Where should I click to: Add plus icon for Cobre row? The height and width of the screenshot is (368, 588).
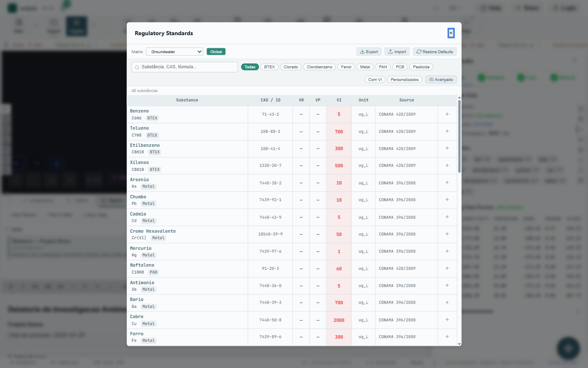tap(447, 320)
